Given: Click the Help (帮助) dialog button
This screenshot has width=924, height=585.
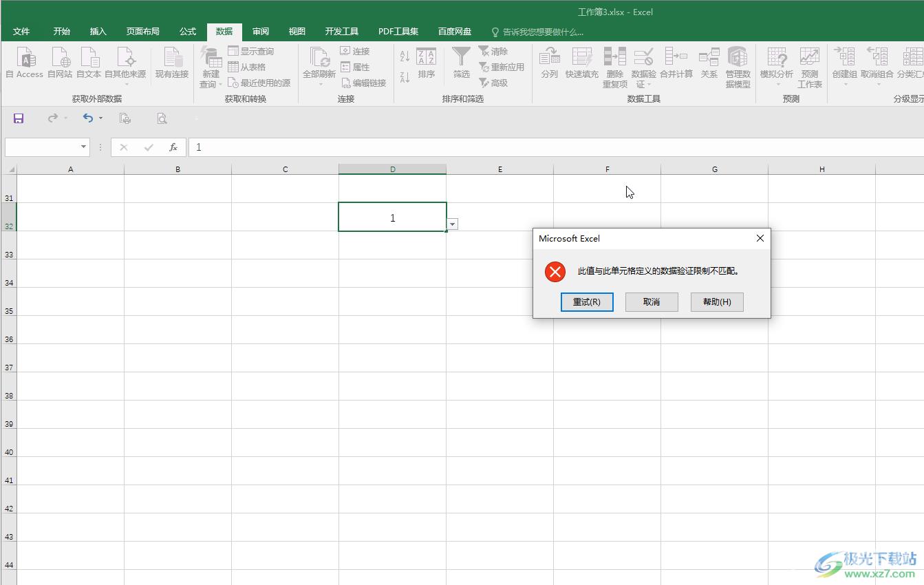Looking at the screenshot, I should 717,302.
